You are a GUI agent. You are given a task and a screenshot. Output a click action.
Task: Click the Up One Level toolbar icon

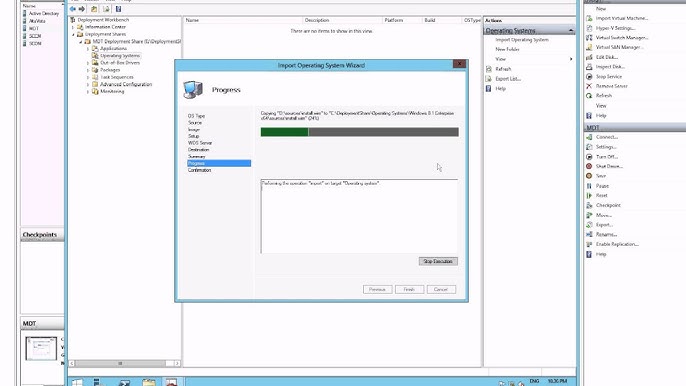(94, 9)
